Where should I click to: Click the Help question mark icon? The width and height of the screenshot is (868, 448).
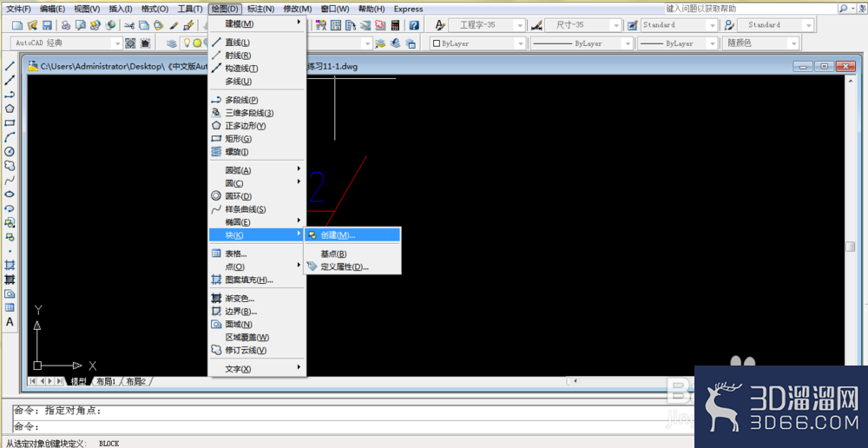pyautogui.click(x=413, y=25)
